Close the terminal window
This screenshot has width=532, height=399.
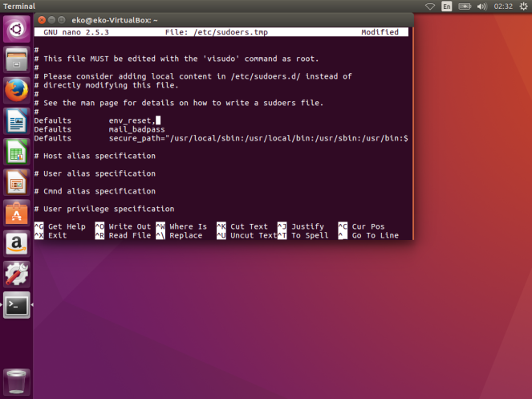click(42, 20)
